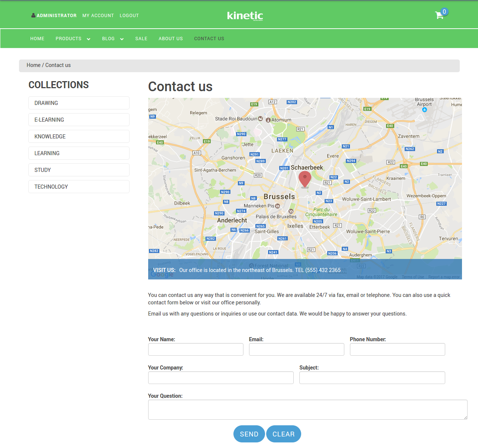Click the administrator user icon
478x448 pixels.
point(33,15)
